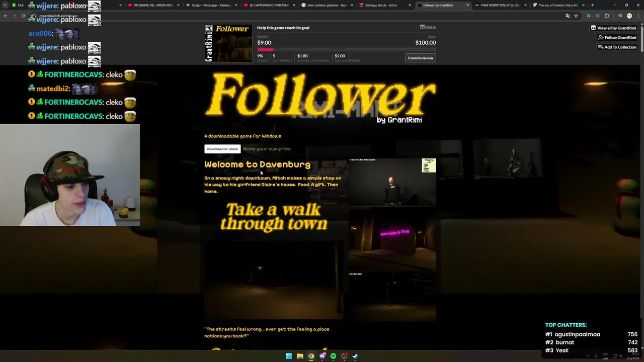Open the browser extensions puzzle icon

click(607, 16)
